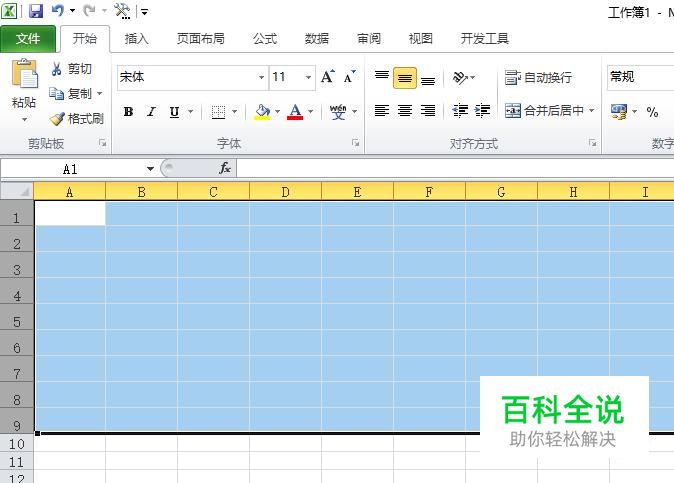The height and width of the screenshot is (483, 674).
Task: Cut selection with the scissors icon
Action: tap(56, 69)
